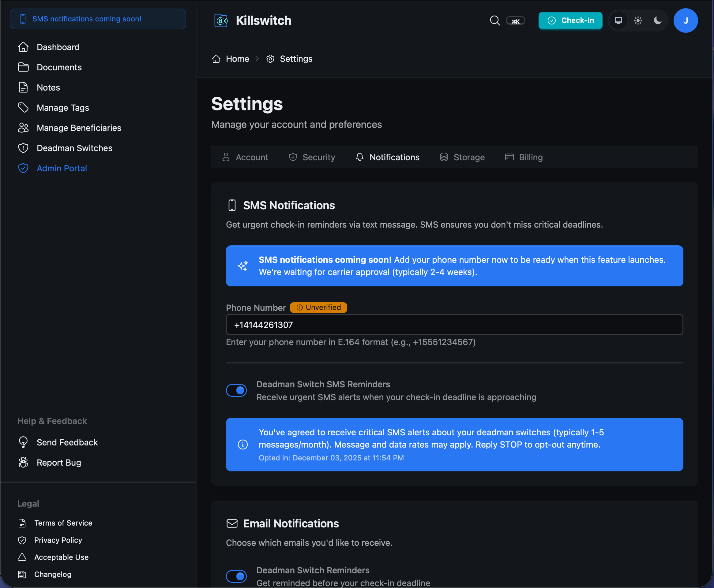The width and height of the screenshot is (714, 588).
Task: Click the SMS Notifications section heading
Action: coord(289,205)
